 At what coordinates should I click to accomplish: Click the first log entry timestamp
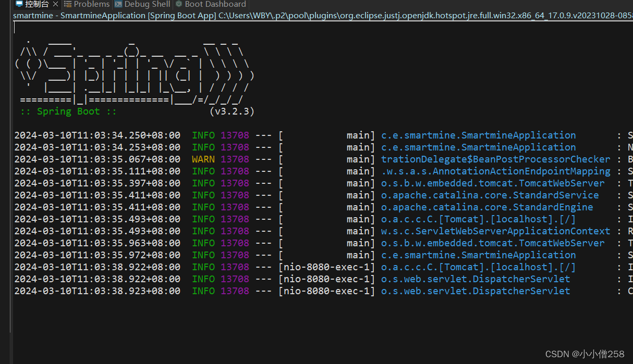[96, 135]
